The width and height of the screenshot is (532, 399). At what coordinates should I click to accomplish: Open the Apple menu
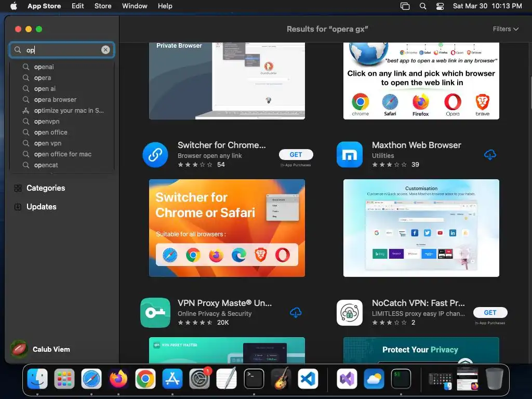pyautogui.click(x=14, y=6)
